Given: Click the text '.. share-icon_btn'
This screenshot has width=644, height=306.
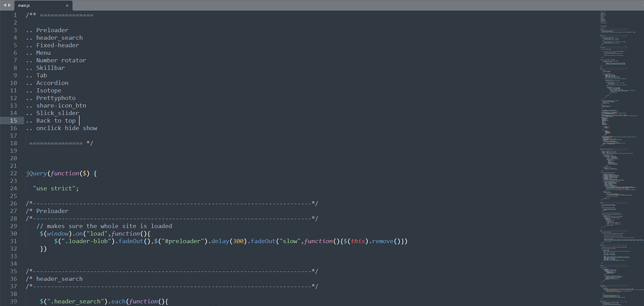Looking at the screenshot, I should click(56, 106).
